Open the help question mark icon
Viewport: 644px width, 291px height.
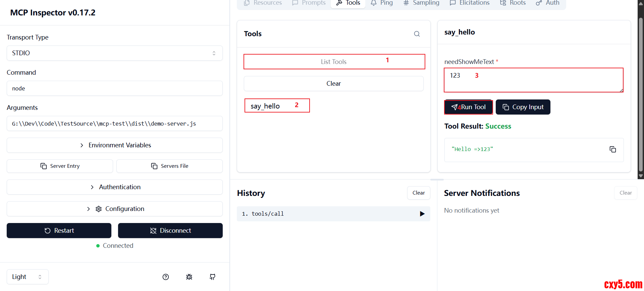click(x=166, y=277)
